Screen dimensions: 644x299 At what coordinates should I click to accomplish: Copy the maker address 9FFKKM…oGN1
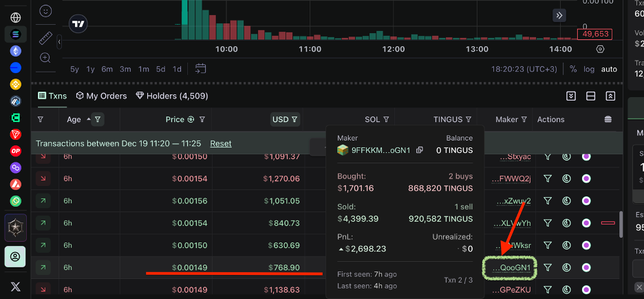[x=419, y=150]
